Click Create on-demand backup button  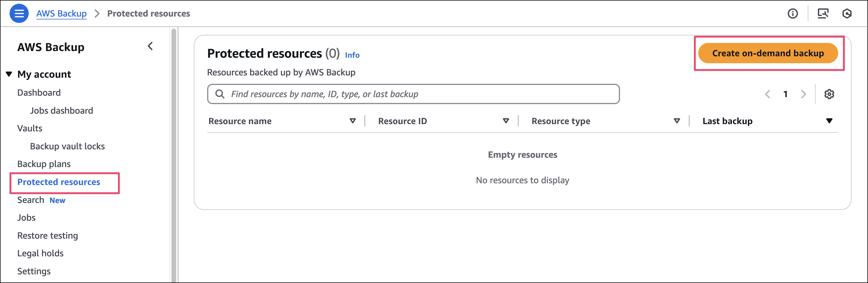pos(767,53)
